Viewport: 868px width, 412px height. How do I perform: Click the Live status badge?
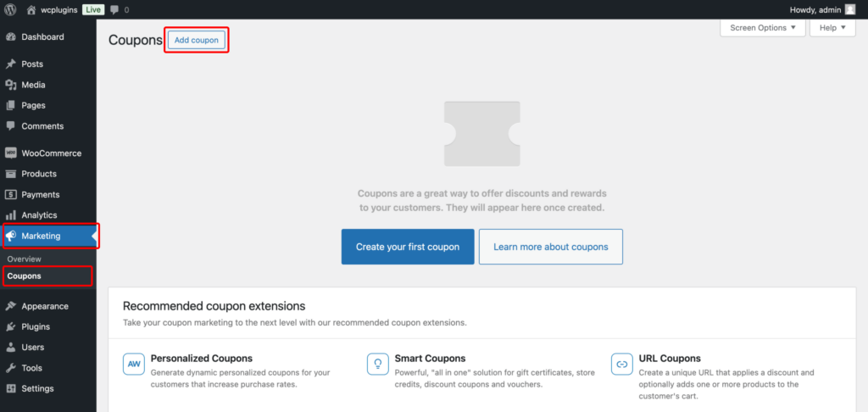pyautogui.click(x=93, y=9)
